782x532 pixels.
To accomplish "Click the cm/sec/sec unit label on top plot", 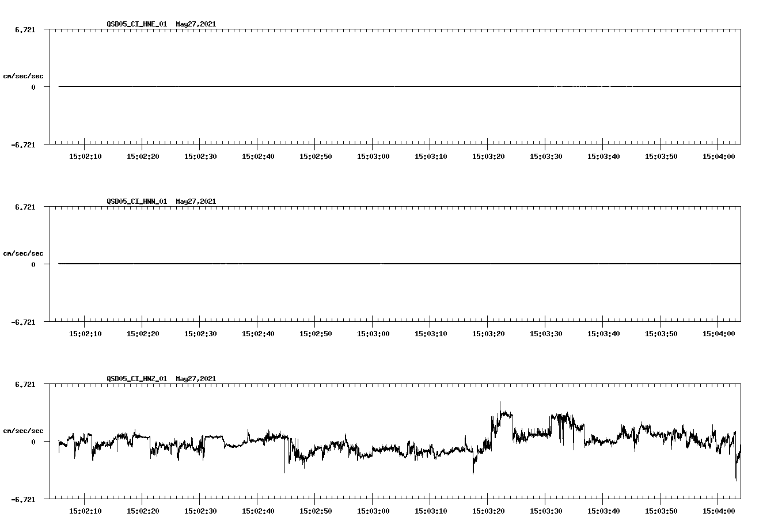I will point(24,75).
